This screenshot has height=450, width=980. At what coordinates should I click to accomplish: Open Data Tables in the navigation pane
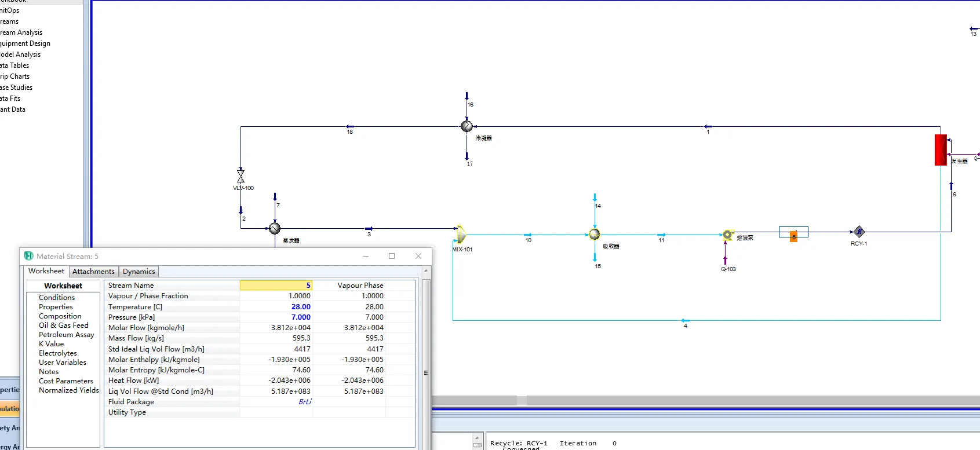[x=14, y=65]
